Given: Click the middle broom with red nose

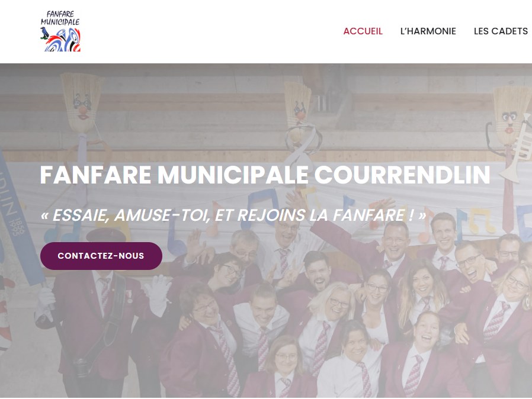Looking at the screenshot, I should (298, 108).
